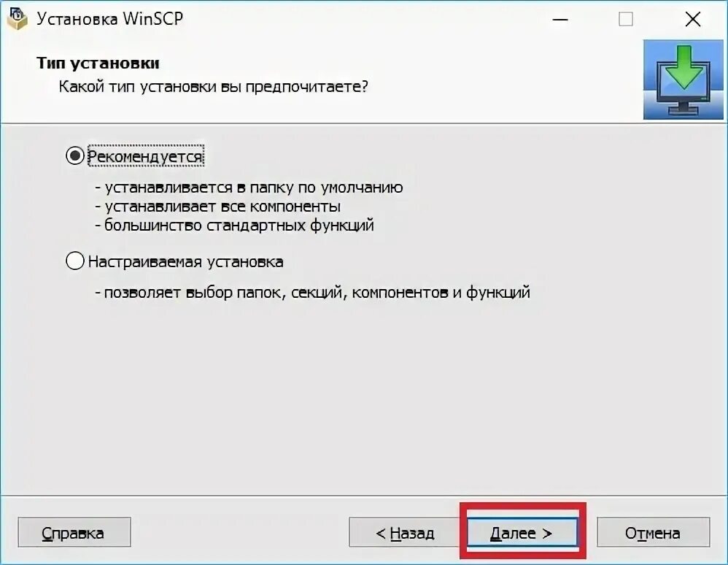Go back with the Назад button
Viewport: 728px width, 565px height.
pos(405,532)
